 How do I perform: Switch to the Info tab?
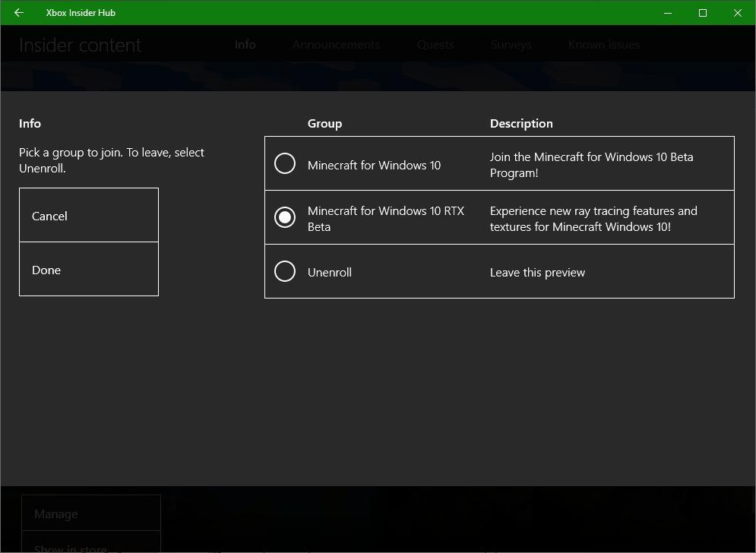[245, 45]
